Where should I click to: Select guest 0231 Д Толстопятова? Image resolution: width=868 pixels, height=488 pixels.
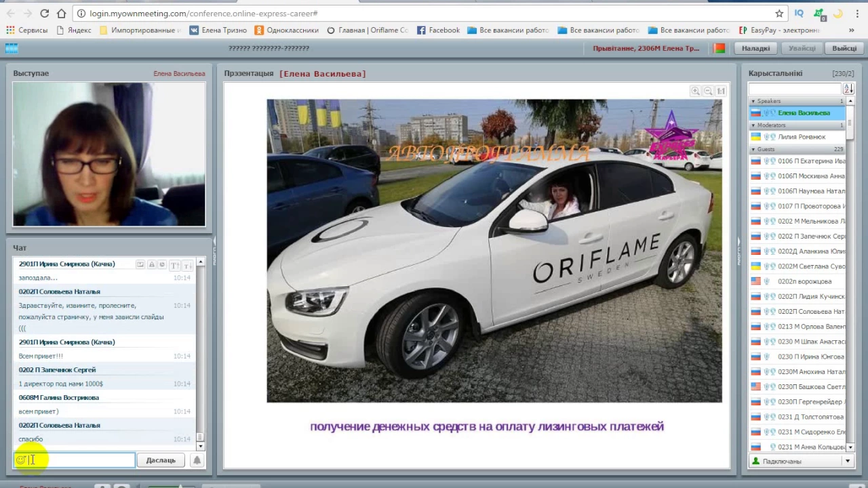point(797,417)
